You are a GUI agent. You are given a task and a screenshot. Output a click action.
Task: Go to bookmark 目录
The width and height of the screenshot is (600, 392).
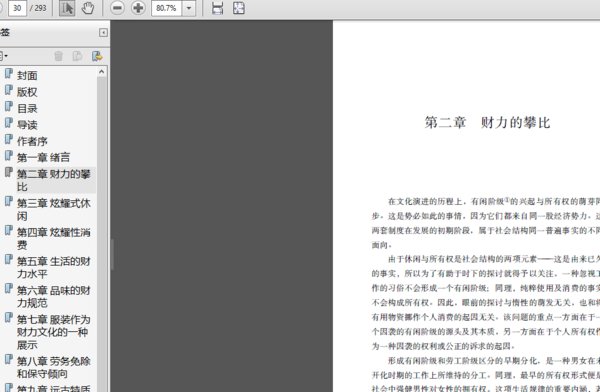(27, 108)
